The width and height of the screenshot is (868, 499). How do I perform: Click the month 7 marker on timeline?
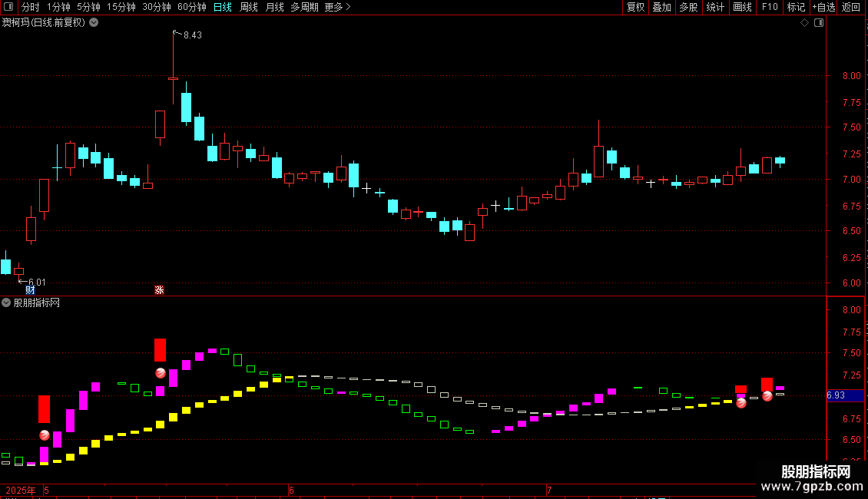coord(549,491)
